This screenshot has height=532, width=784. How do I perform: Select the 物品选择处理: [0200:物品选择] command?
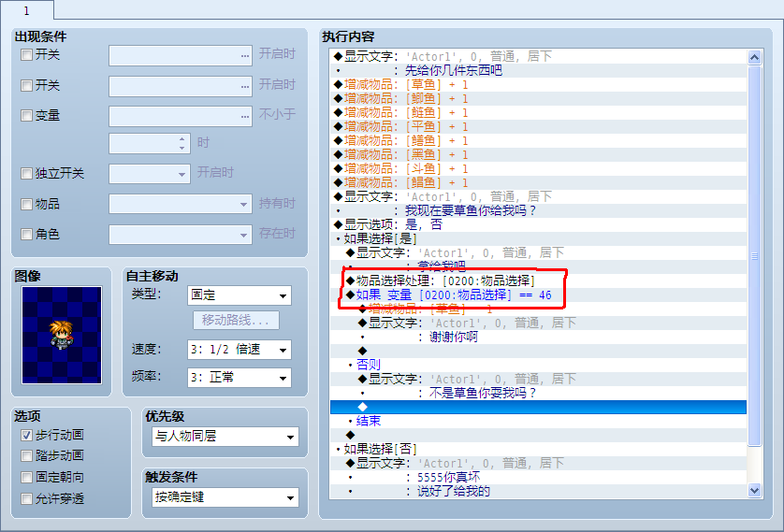539,280
